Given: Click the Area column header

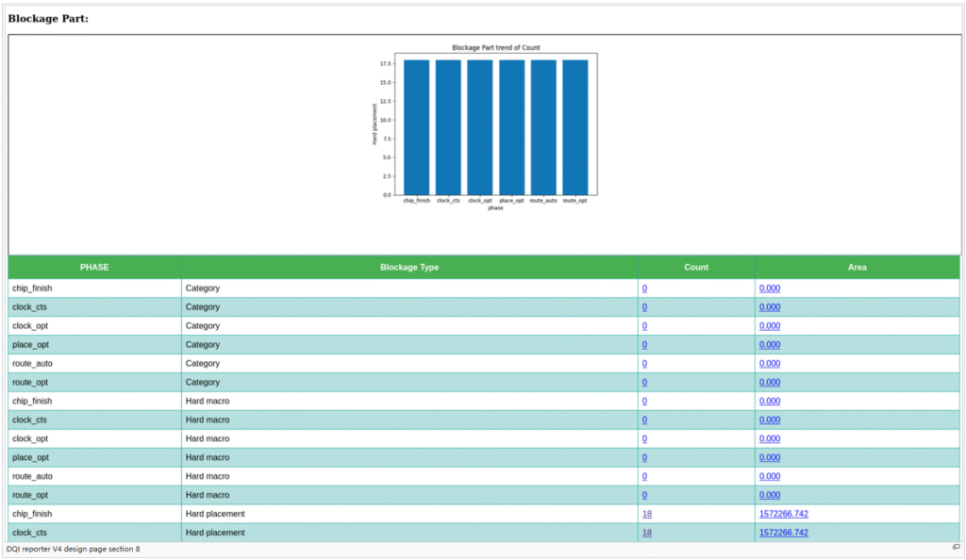Looking at the screenshot, I should pyautogui.click(x=857, y=267).
